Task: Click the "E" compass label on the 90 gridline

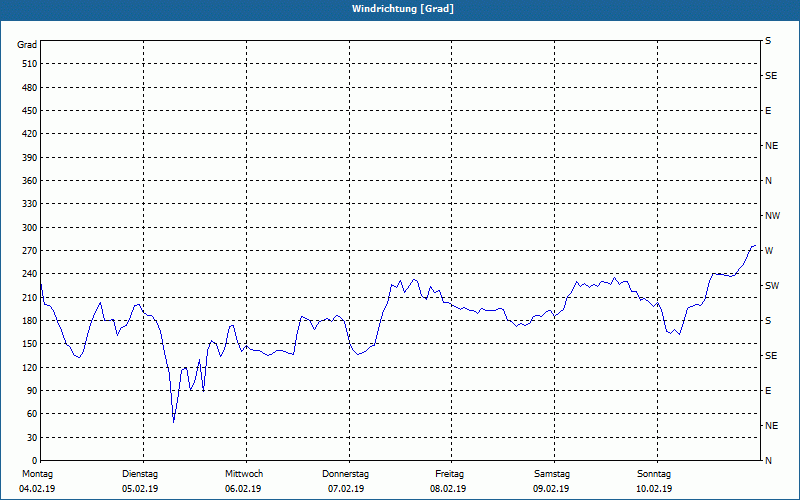Action: (769, 390)
